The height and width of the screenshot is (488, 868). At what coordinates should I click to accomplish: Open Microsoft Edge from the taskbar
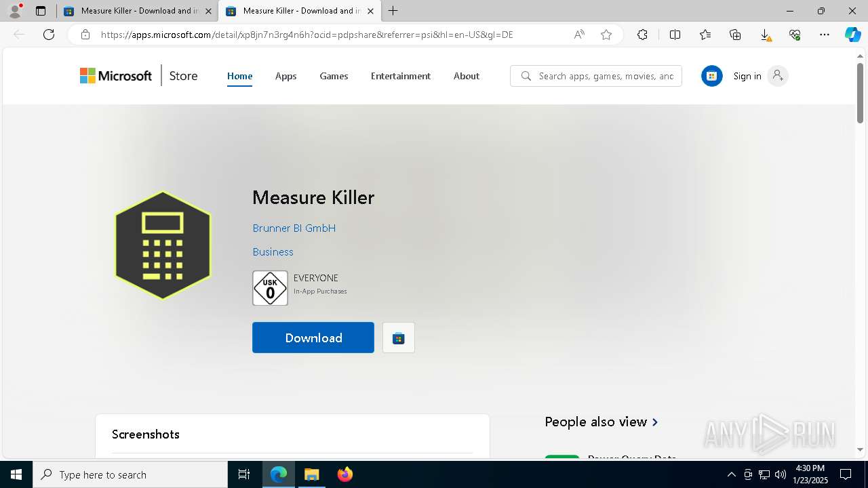coord(279,474)
